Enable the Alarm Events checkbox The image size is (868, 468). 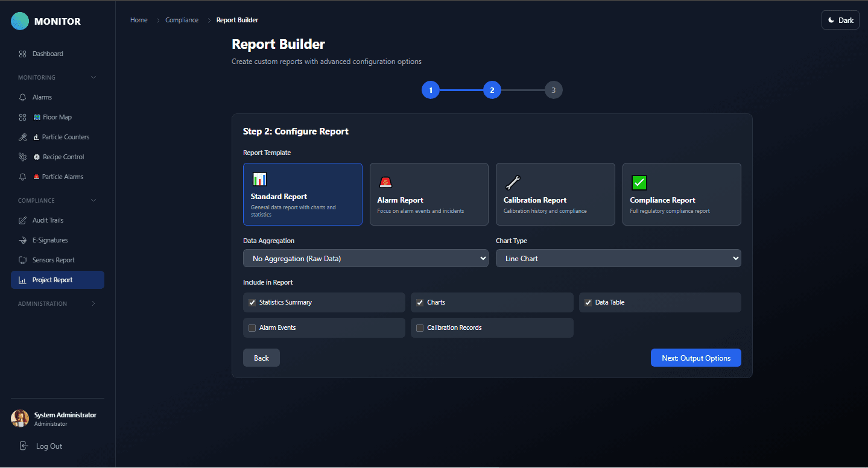click(x=252, y=327)
